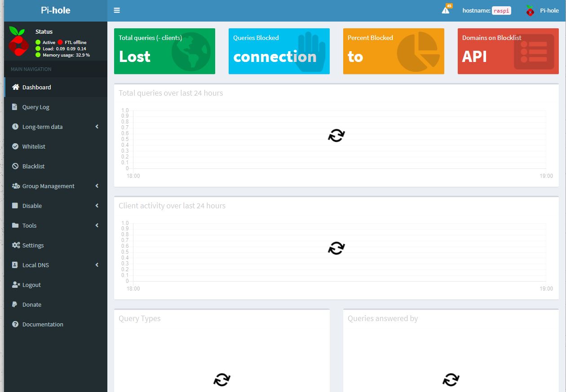The width and height of the screenshot is (566, 392).
Task: Expand the Local DNS submenu chevron
Action: click(97, 265)
